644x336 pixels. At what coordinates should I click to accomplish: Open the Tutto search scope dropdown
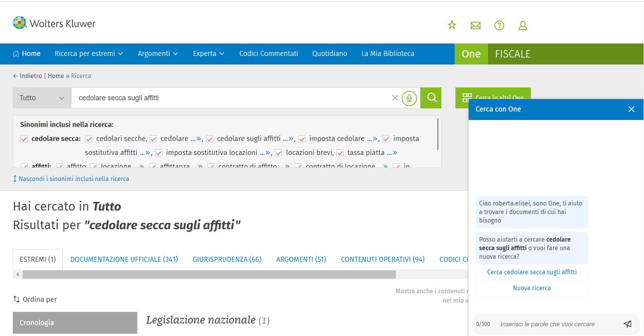coord(42,98)
